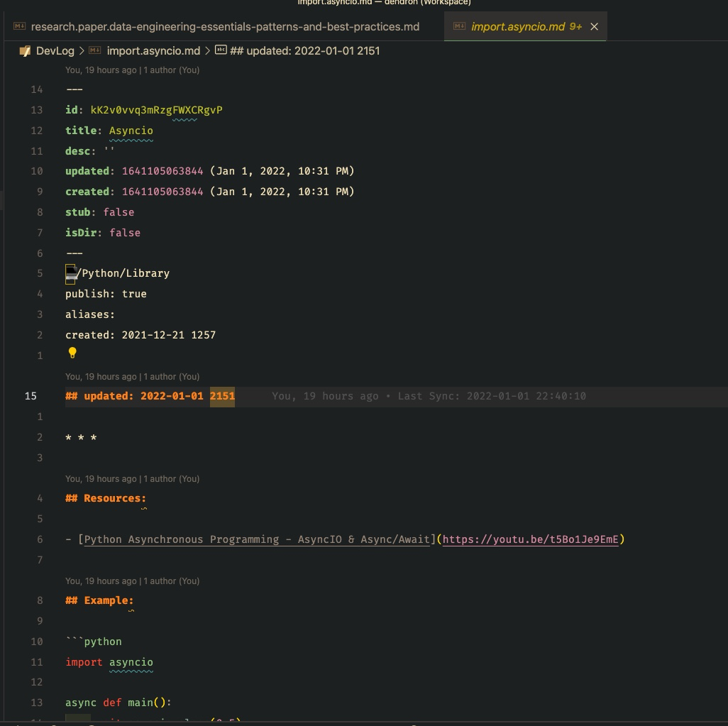Screen dimensions: 728x726
Task: Click the markdown icon before import.asyncio.md breadcrumb
Action: click(95, 50)
